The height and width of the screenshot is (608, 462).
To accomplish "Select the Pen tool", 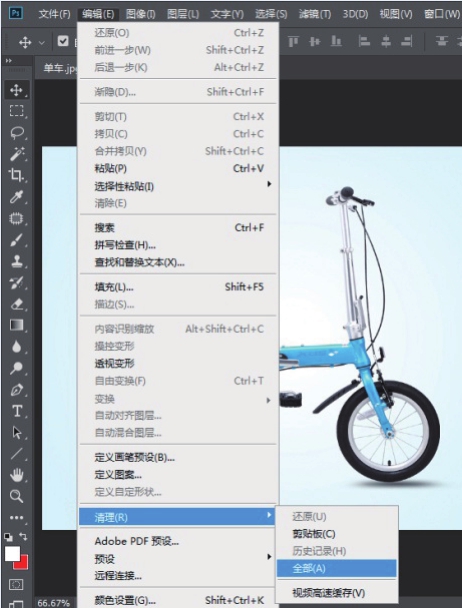I will (x=17, y=389).
